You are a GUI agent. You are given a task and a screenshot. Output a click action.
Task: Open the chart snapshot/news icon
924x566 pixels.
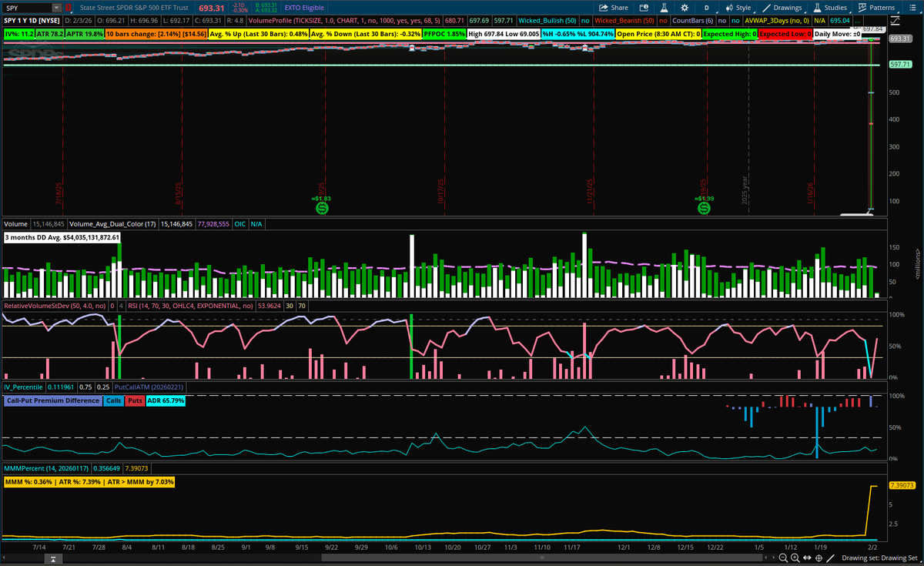644,8
